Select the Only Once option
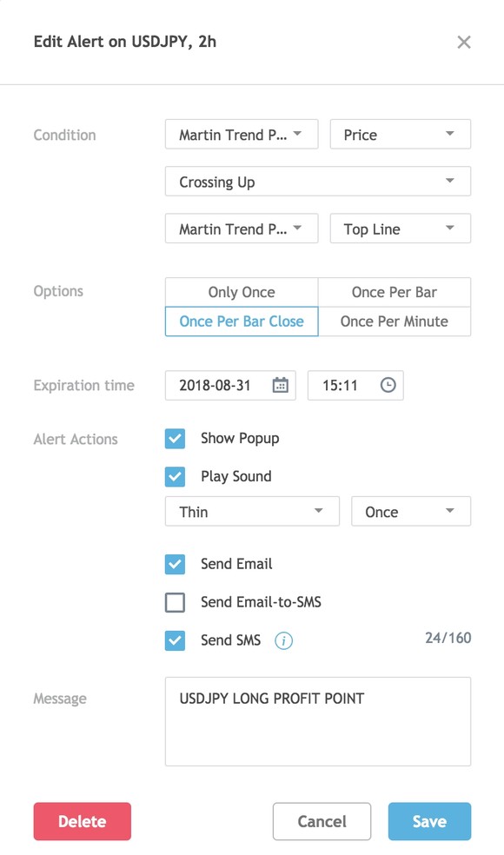 242,292
